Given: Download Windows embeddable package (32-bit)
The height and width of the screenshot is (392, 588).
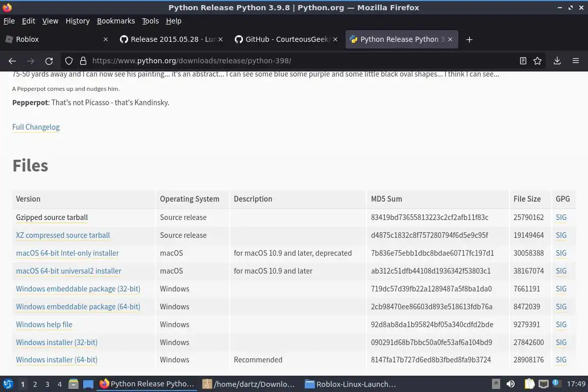Looking at the screenshot, I should coord(78,289).
